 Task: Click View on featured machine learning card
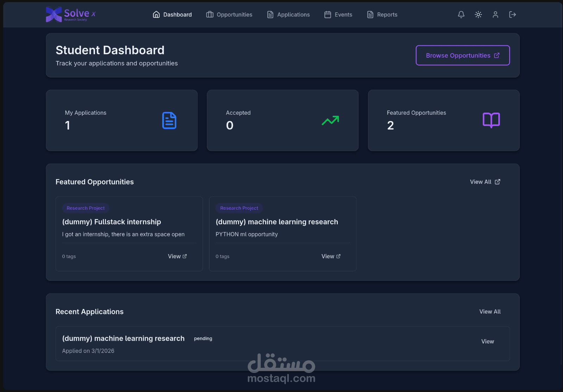tap(331, 256)
